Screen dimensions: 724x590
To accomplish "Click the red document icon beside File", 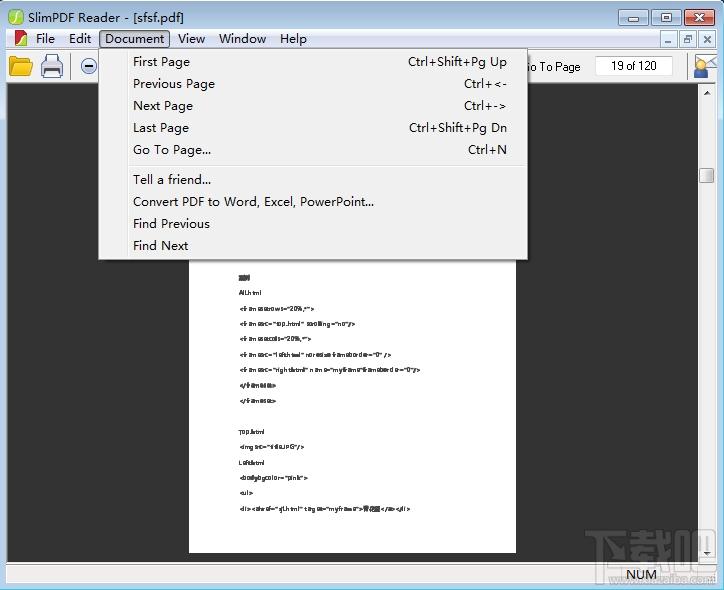I will (x=21, y=39).
